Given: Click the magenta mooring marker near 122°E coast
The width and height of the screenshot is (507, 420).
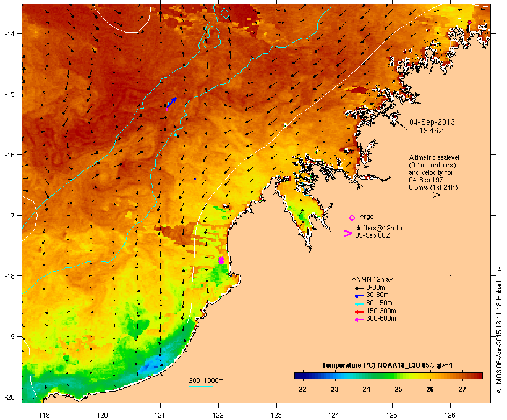Looking at the screenshot, I should pos(221,260).
